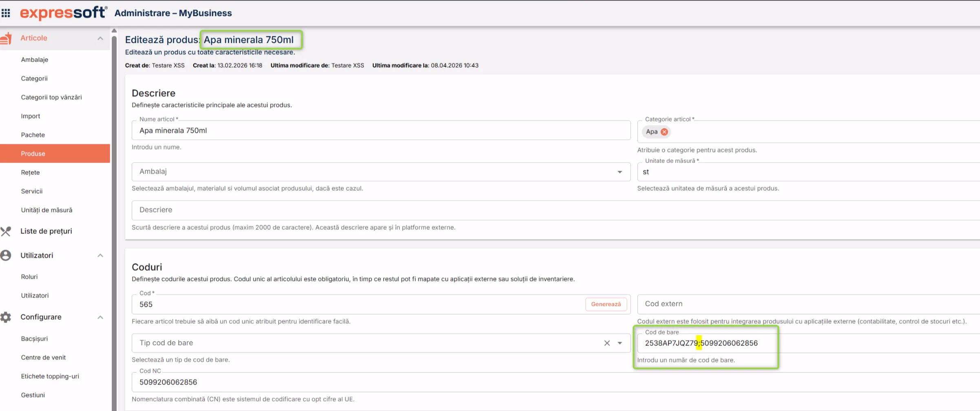Image resolution: width=980 pixels, height=411 pixels.
Task: Click the sidebar scroll up arrow
Action: (x=114, y=31)
